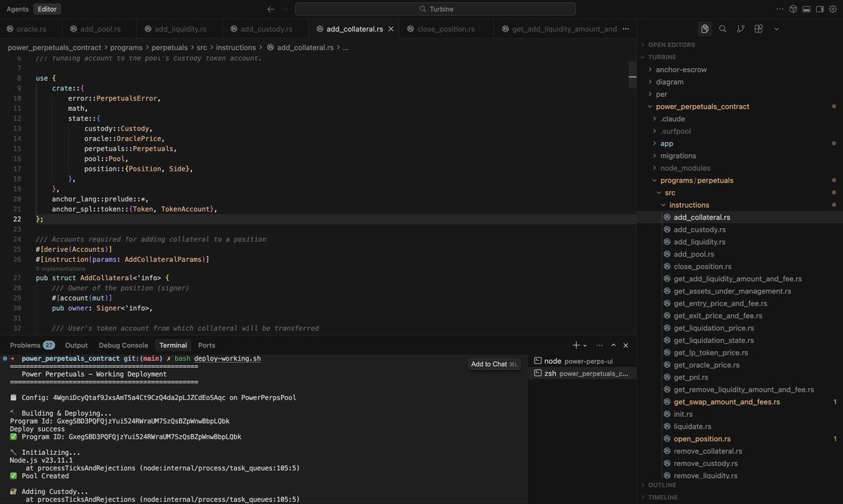Open liquidate.rs in the file tree
This screenshot has height=504, width=843.
[740, 426]
